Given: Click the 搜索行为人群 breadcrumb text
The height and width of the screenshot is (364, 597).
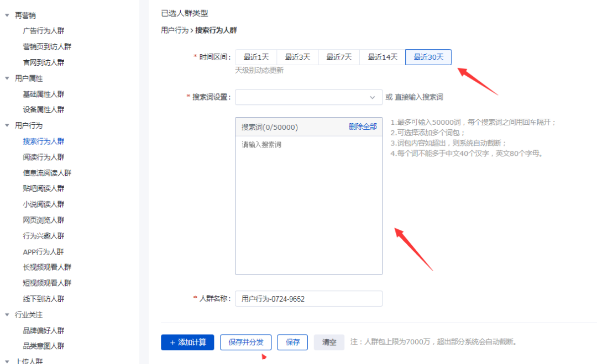Looking at the screenshot, I should click(216, 30).
